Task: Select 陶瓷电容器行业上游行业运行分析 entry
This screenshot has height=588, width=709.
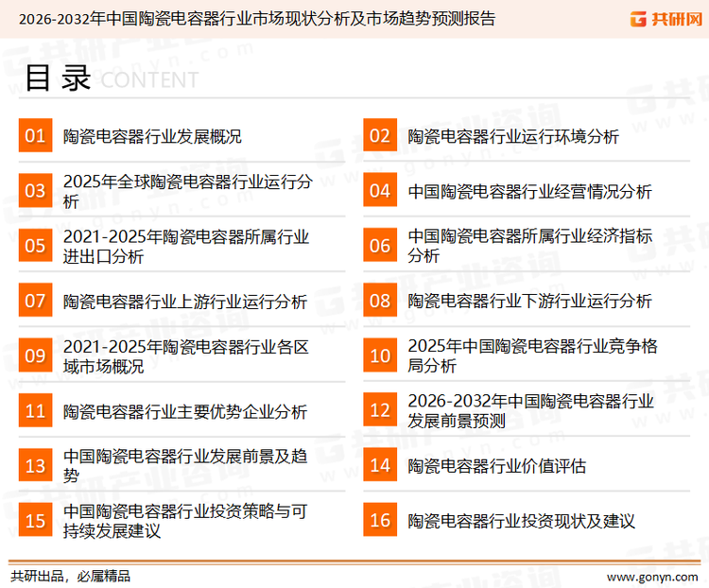Action: pos(185,302)
